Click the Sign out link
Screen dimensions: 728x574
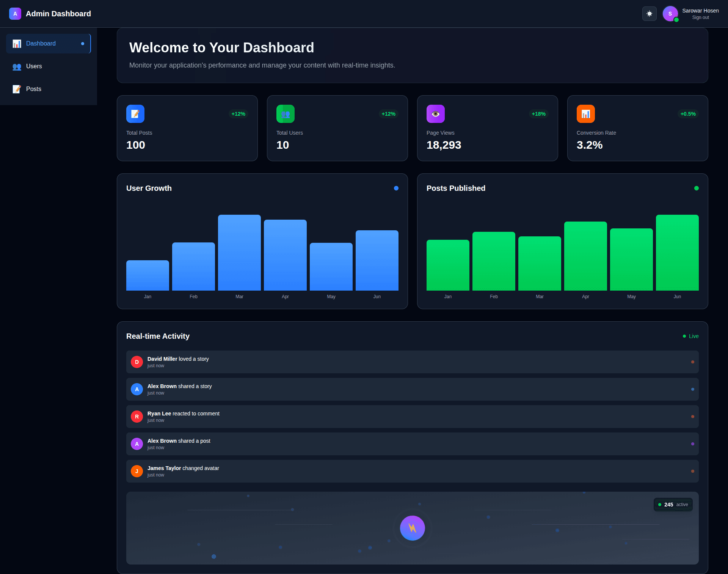pyautogui.click(x=700, y=17)
